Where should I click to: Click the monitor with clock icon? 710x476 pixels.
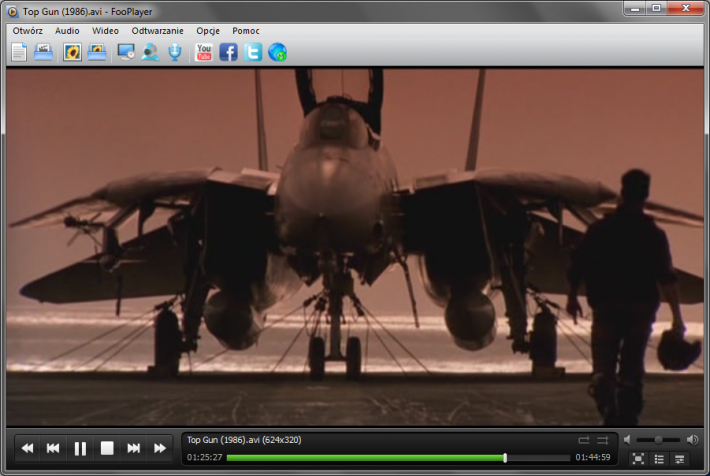[x=126, y=52]
